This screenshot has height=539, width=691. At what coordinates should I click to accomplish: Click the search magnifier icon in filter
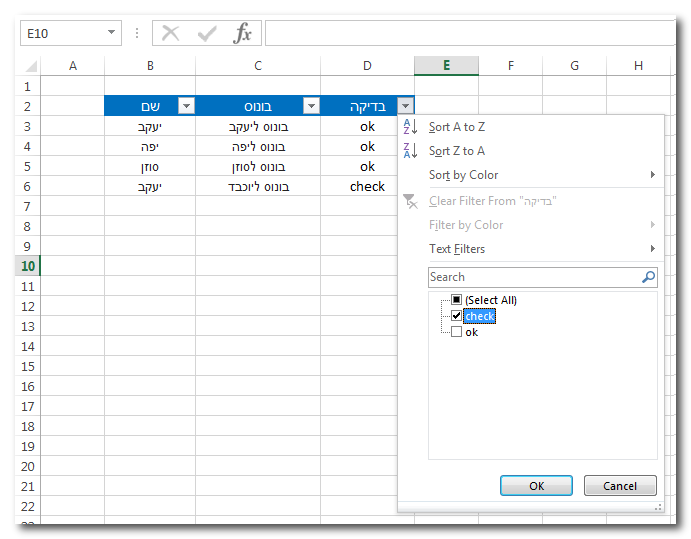(648, 277)
